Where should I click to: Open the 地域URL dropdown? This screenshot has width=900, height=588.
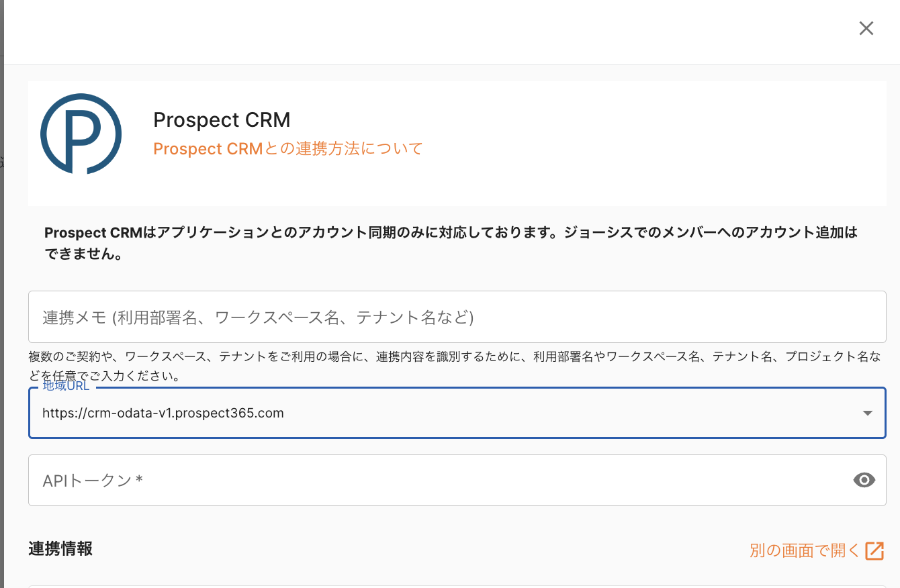(443, 413)
